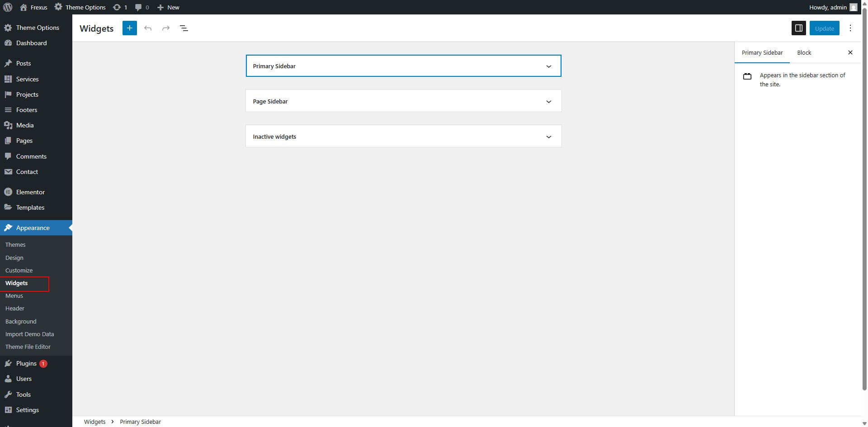Open the Plugins menu item
Image resolution: width=868 pixels, height=427 pixels.
tap(26, 363)
